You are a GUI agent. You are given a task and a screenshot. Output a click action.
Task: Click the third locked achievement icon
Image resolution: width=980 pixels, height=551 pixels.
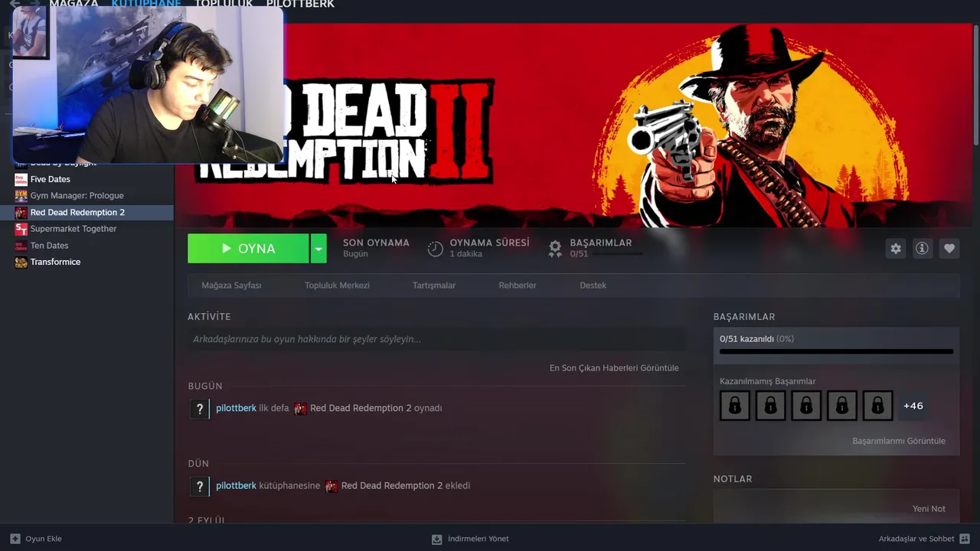(x=806, y=406)
